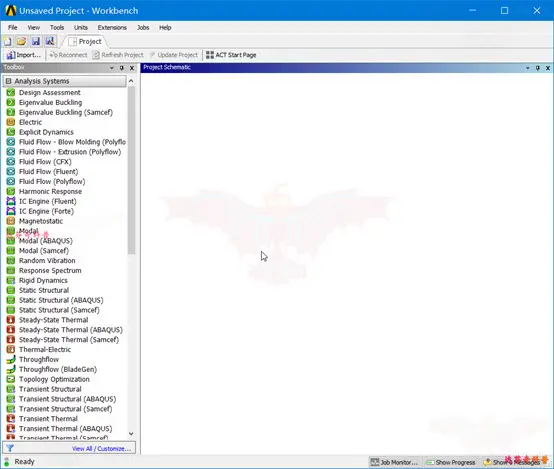Screen dimensions: 554x469
Task: Click the New project icon
Action: [8, 41]
